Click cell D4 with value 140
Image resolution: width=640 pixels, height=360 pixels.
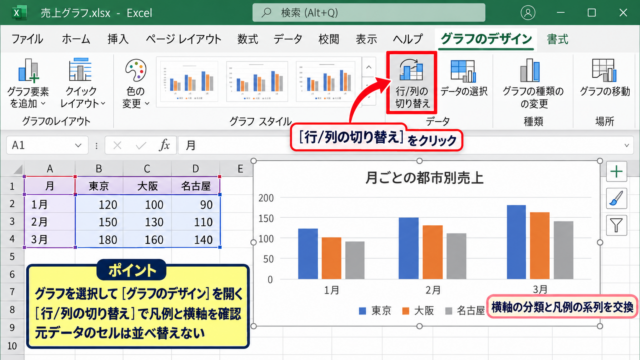(196, 239)
